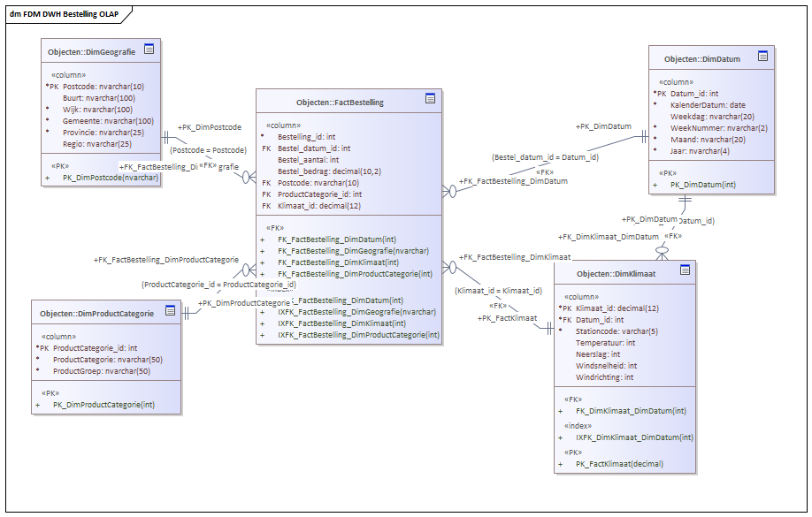812x517 pixels.
Task: Click column 'Datum_id: int' in DimKlimaat
Action: click(600, 320)
